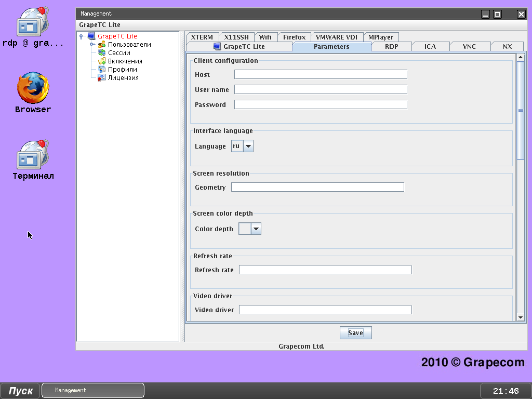Select the Сессии tree item
Viewport: 532px width, 399px height.
pos(119,53)
